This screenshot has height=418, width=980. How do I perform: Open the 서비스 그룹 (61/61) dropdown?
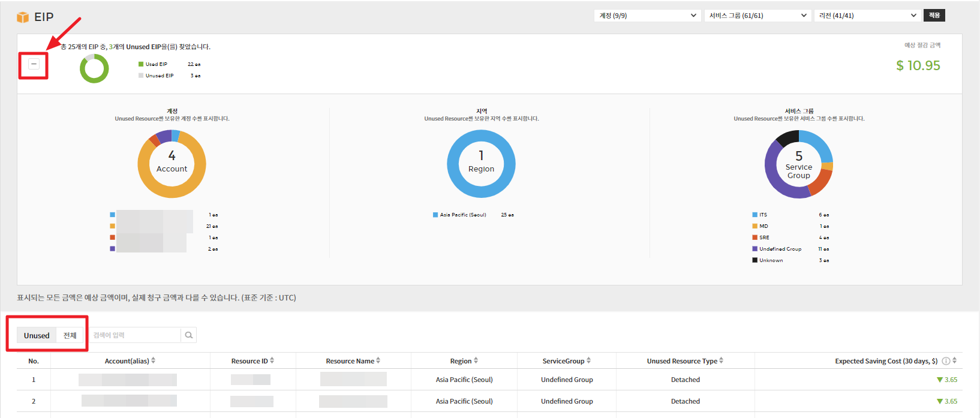point(757,16)
